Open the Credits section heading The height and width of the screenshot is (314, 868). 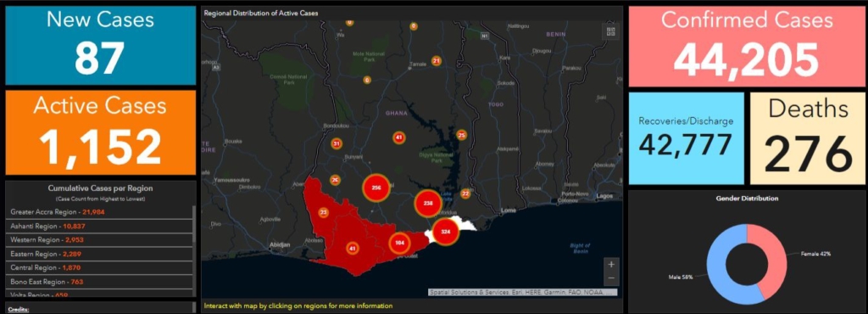pyautogui.click(x=19, y=310)
